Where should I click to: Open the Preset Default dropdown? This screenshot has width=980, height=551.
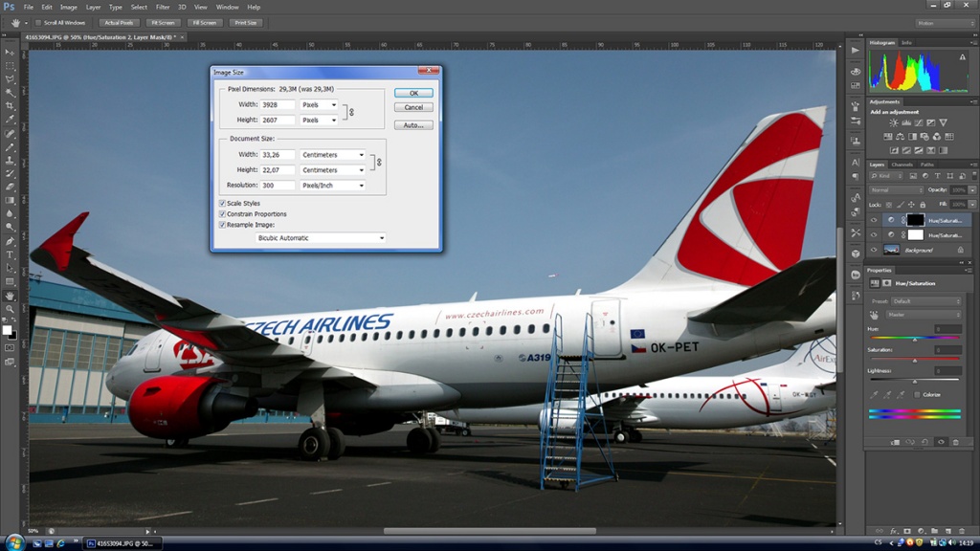(x=926, y=301)
